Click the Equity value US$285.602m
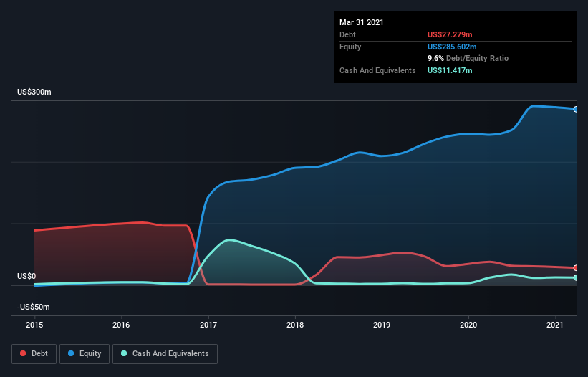This screenshot has height=377, width=588. [452, 47]
